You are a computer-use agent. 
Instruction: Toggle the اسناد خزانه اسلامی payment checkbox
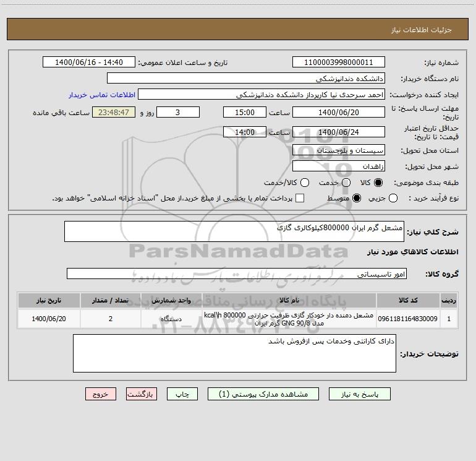(300, 198)
